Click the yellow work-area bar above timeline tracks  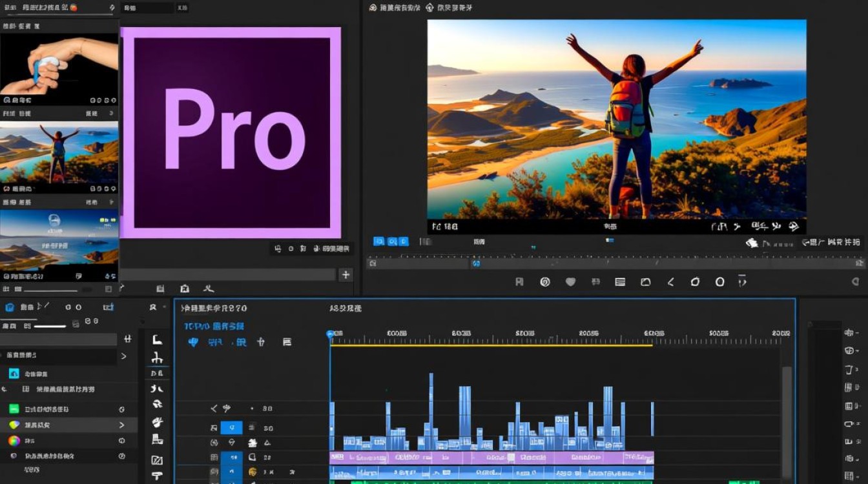point(491,345)
